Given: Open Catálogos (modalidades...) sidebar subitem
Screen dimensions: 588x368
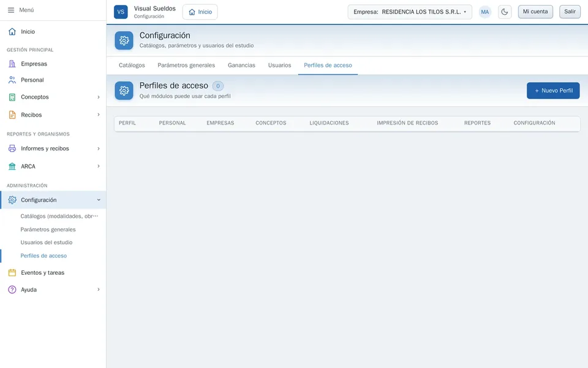Looking at the screenshot, I should (59, 216).
